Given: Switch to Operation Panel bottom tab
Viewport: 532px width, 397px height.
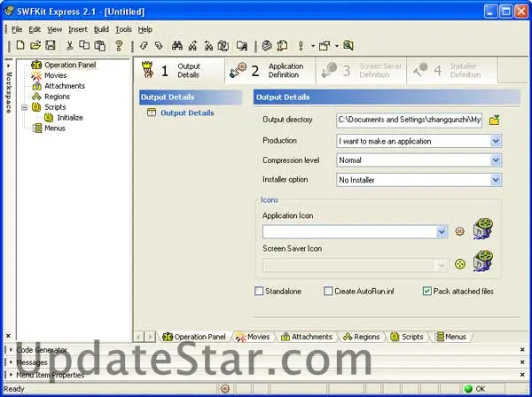Looking at the screenshot, I should (195, 337).
